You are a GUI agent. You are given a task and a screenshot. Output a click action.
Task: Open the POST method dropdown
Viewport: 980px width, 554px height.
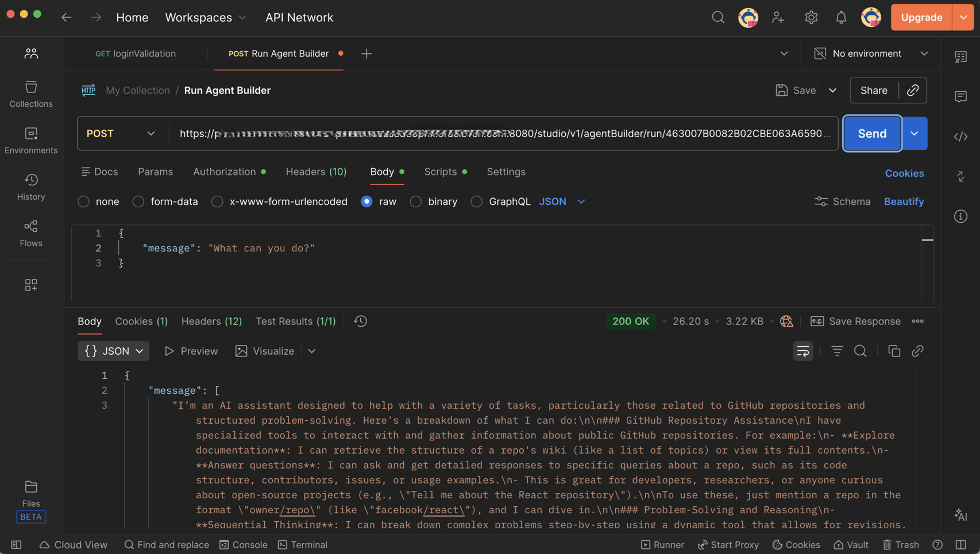click(121, 133)
